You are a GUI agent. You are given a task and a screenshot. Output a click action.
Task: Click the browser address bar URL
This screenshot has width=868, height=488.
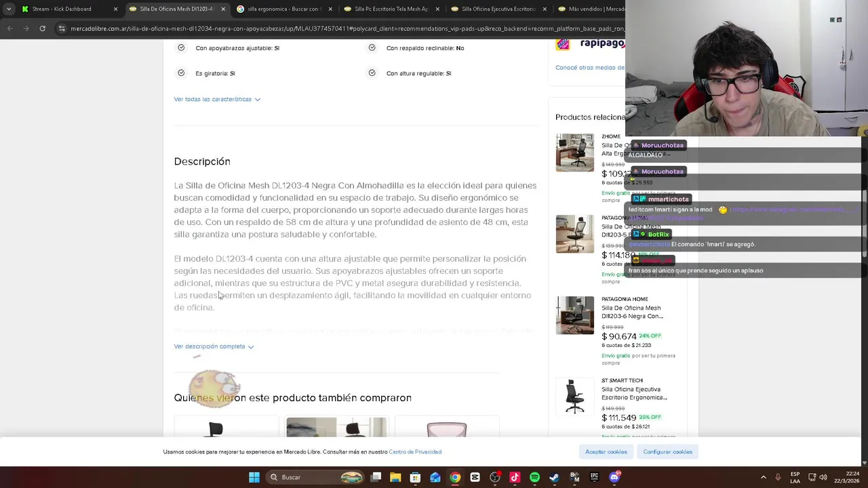point(346,28)
